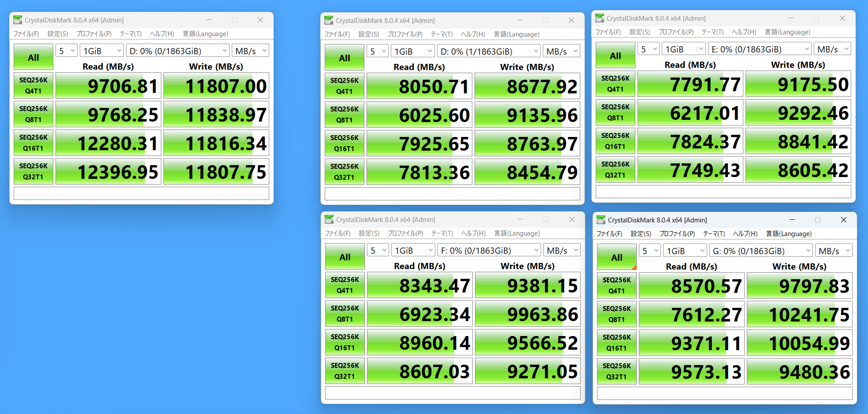868x414 pixels.
Task: Click the 9963.86 write result
Action: point(528,314)
